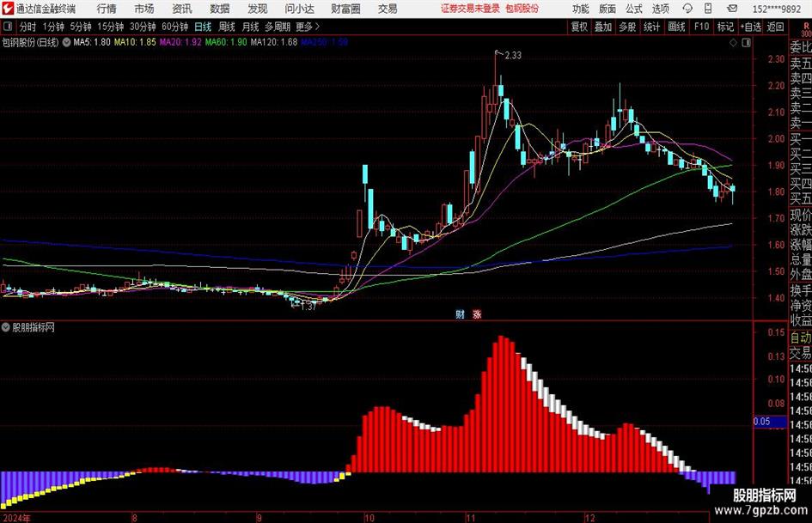Open the 选项 menu
Image resolution: width=812 pixels, height=523 pixels.
click(x=660, y=9)
